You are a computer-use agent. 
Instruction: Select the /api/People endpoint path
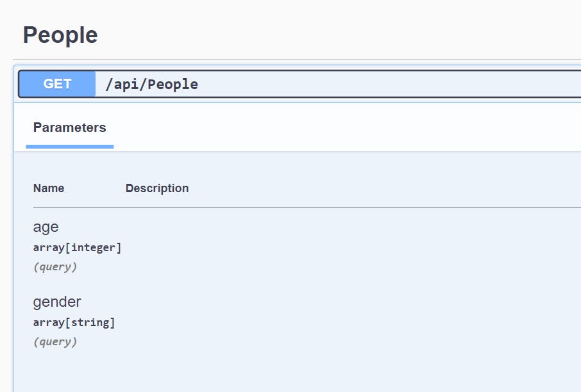(x=151, y=85)
